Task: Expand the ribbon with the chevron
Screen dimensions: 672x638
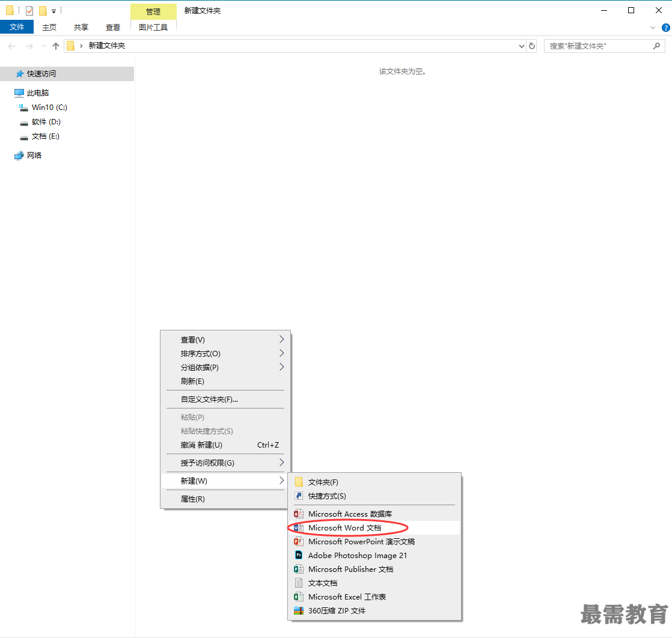Action: click(x=653, y=28)
